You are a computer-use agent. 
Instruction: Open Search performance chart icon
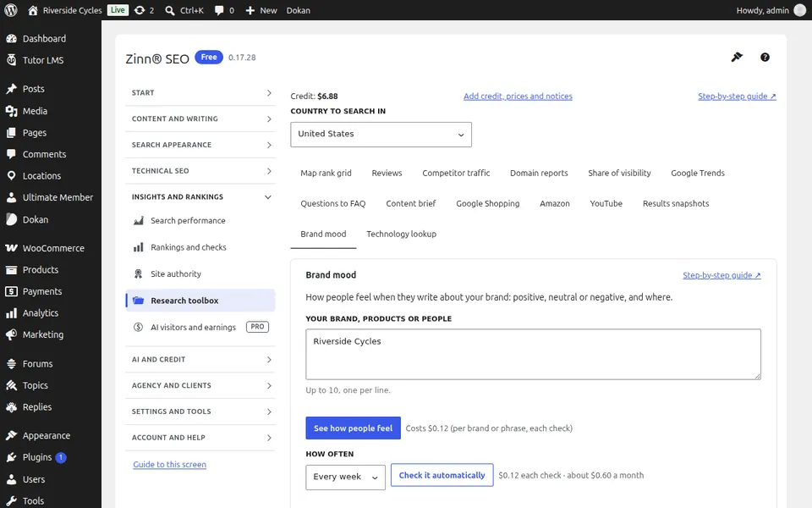click(x=138, y=221)
